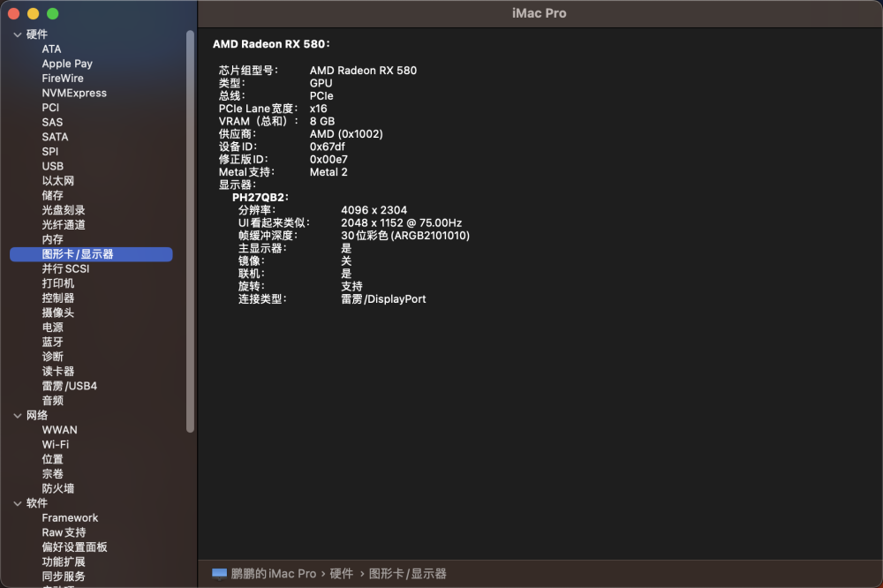
Task: Click the green zoom window button
Action: (x=52, y=13)
